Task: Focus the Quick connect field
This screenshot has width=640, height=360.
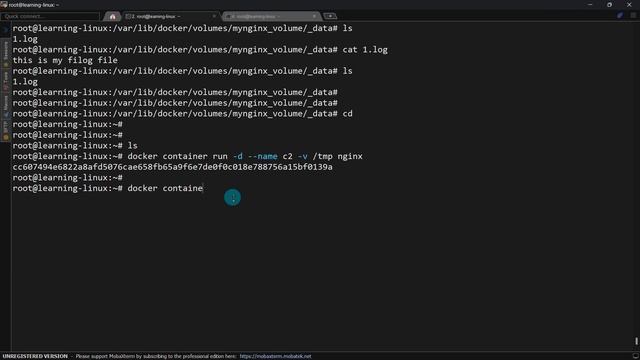Action: [x=50, y=16]
